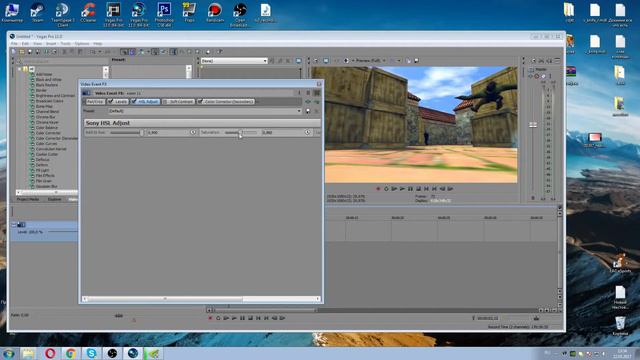Open the Help menu

click(98, 44)
